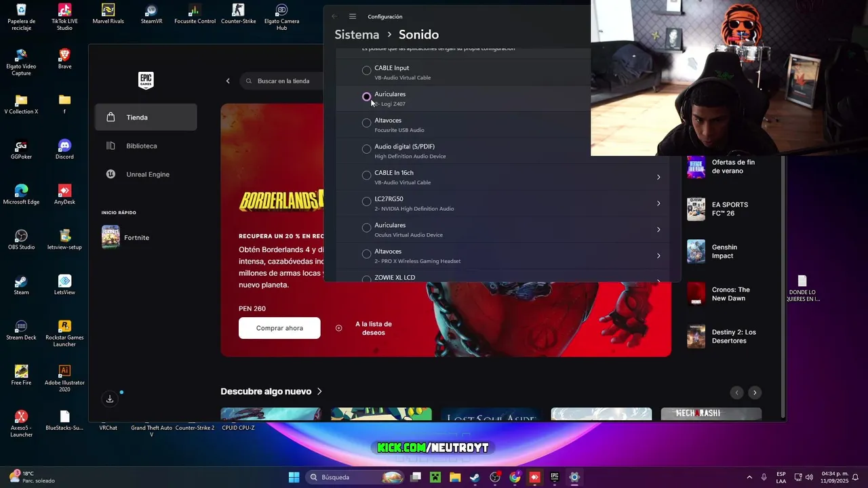Show hidden system tray icons
The height and width of the screenshot is (488, 868).
[749, 477]
